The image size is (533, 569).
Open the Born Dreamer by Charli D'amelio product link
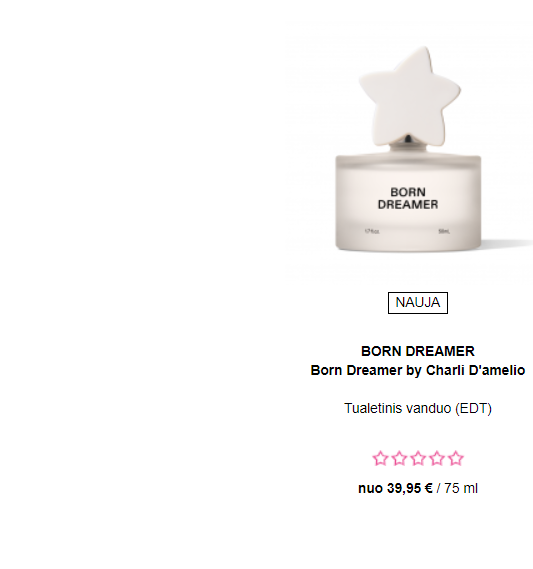tap(418, 371)
